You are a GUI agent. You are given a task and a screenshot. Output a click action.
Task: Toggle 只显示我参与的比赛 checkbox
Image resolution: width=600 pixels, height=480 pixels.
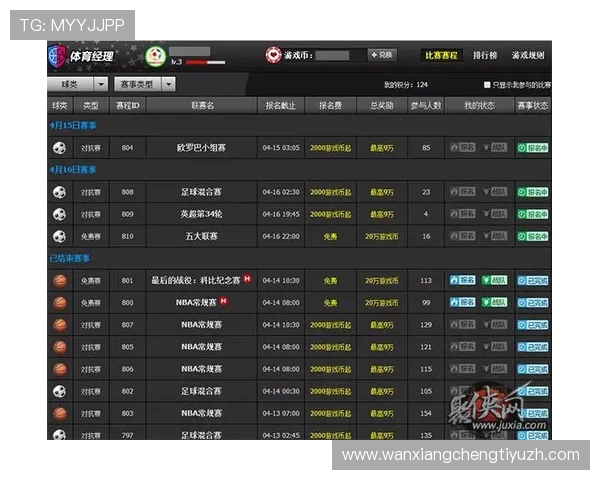[x=487, y=85]
